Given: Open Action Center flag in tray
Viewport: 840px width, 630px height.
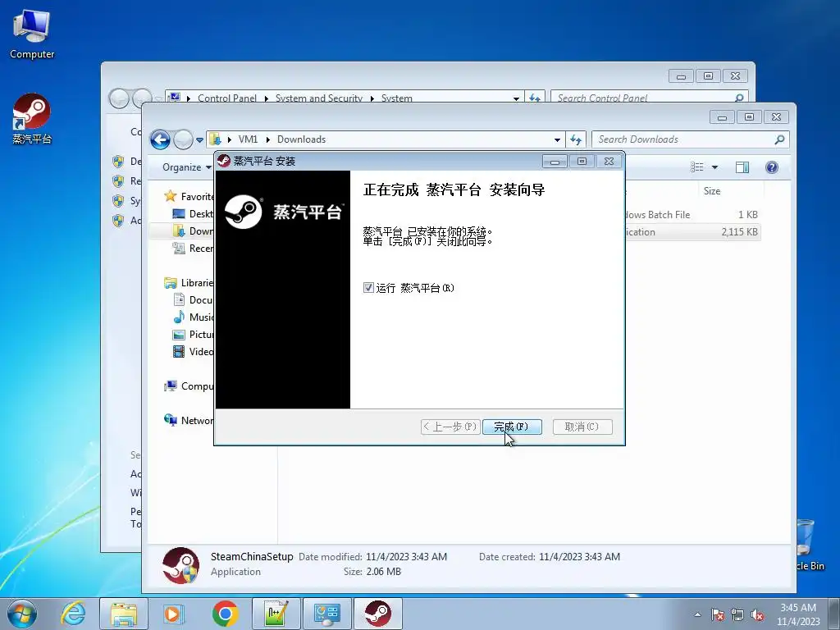Looking at the screenshot, I should [718, 614].
